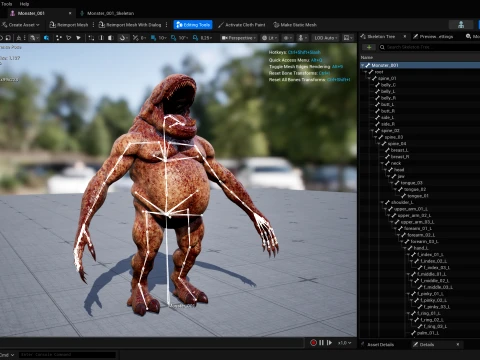Viewport: 480px width, 360px height.
Task: Open the Character options dropdown
Action: (x=303, y=38)
